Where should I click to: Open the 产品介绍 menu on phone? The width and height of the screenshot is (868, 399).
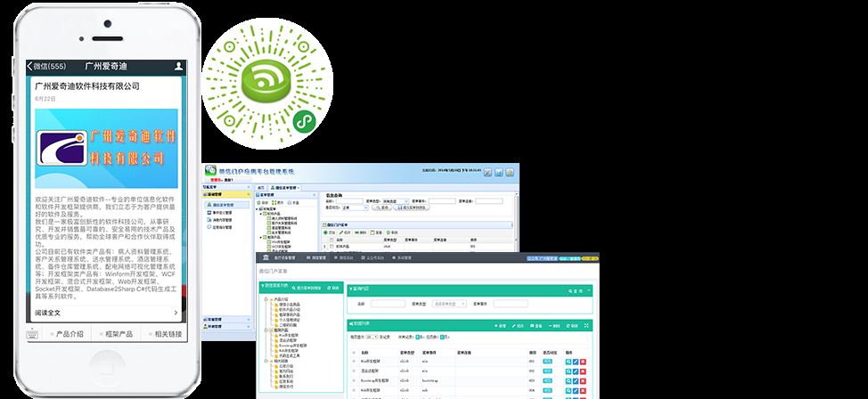67,334
